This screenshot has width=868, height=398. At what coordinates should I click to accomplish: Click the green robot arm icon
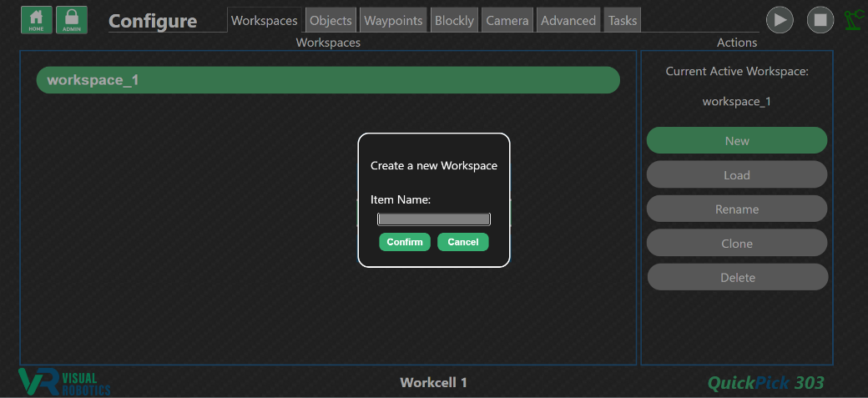(855, 20)
